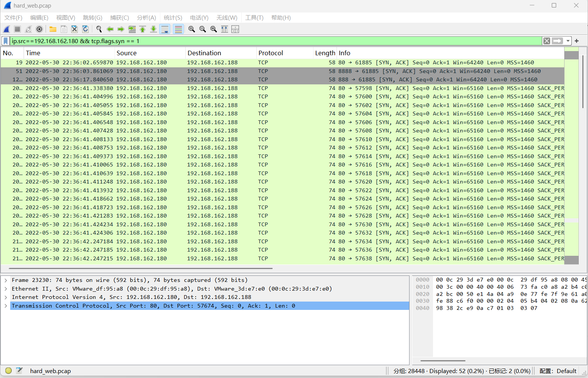Zoom out on packet text
The width and height of the screenshot is (588, 378).
point(203,29)
